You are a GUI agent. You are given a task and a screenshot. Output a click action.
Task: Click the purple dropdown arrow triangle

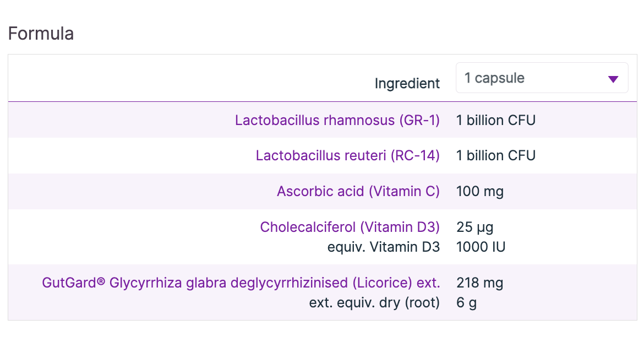613,79
